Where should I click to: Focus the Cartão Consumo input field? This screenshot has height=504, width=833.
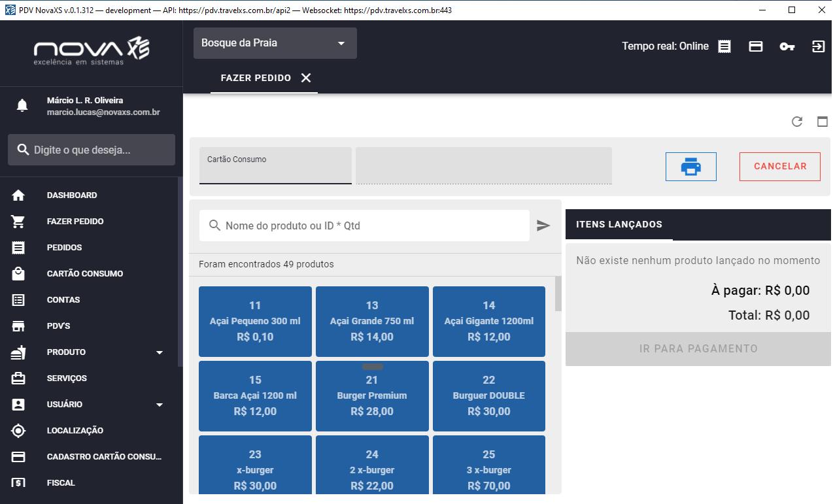coord(275,172)
